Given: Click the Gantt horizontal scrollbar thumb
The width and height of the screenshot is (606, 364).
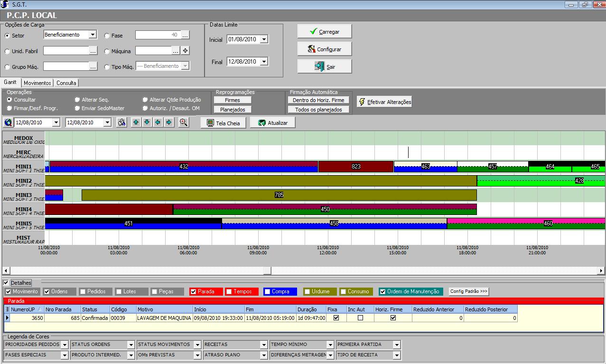Looking at the screenshot, I should pos(267,271).
